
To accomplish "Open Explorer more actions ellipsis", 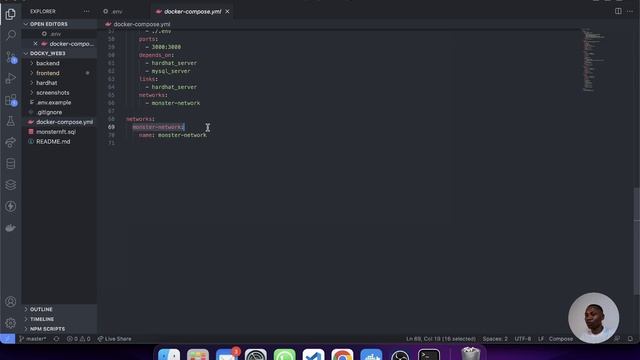I will (86, 11).
